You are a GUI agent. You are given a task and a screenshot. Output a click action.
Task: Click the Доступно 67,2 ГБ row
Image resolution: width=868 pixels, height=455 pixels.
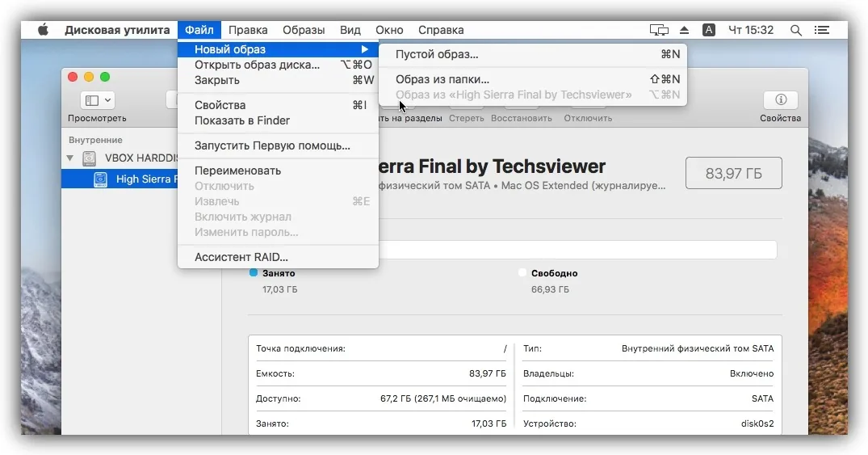click(x=381, y=398)
